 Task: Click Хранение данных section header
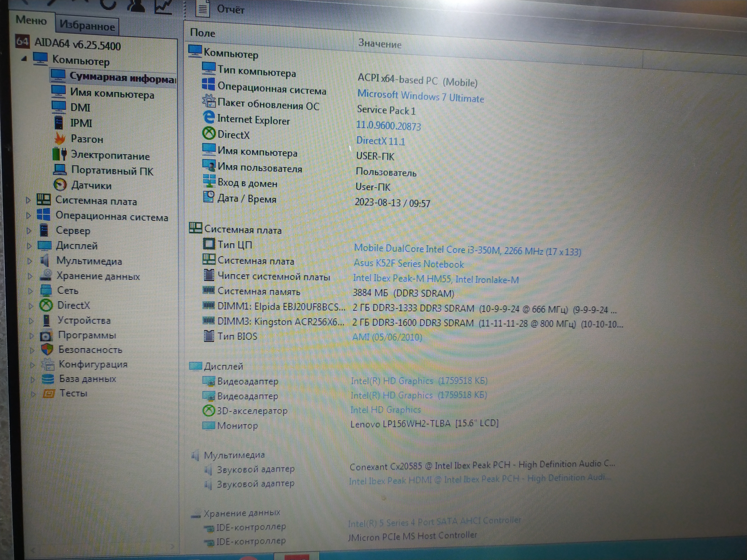point(235,513)
